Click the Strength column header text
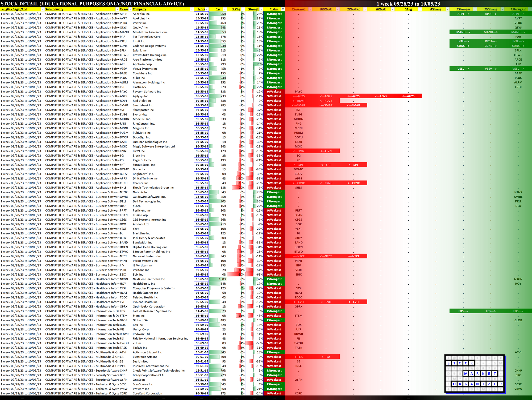The width and height of the screenshot is (532, 400). [x=253, y=9]
